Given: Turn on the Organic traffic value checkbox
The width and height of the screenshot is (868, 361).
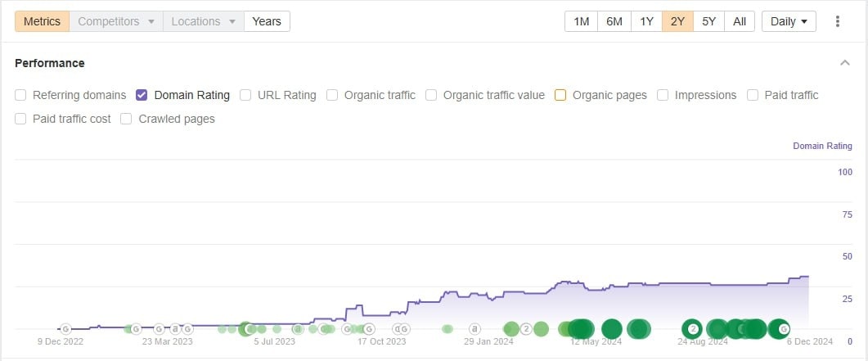Looking at the screenshot, I should point(431,95).
